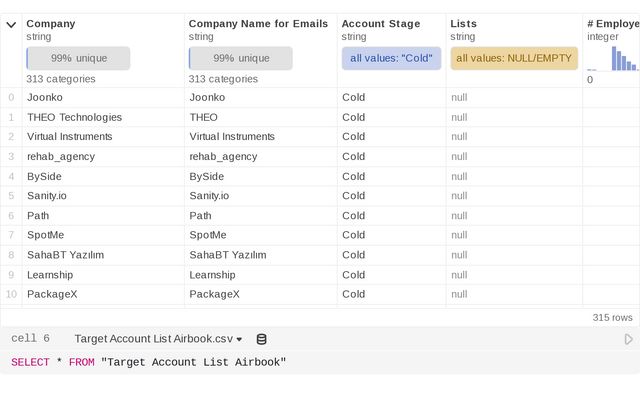This screenshot has height=400, width=640.
Task: Select the Company Name for Emails header
Action: (258, 23)
